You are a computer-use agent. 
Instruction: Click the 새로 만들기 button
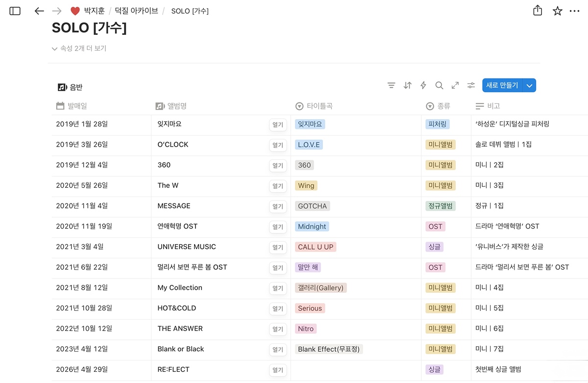click(x=502, y=85)
